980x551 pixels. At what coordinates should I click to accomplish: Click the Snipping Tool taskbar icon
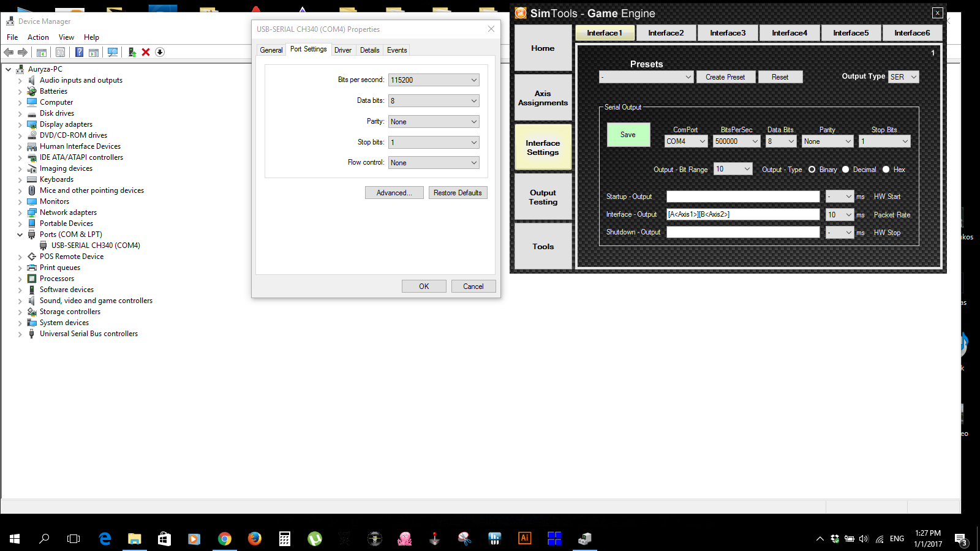click(465, 539)
